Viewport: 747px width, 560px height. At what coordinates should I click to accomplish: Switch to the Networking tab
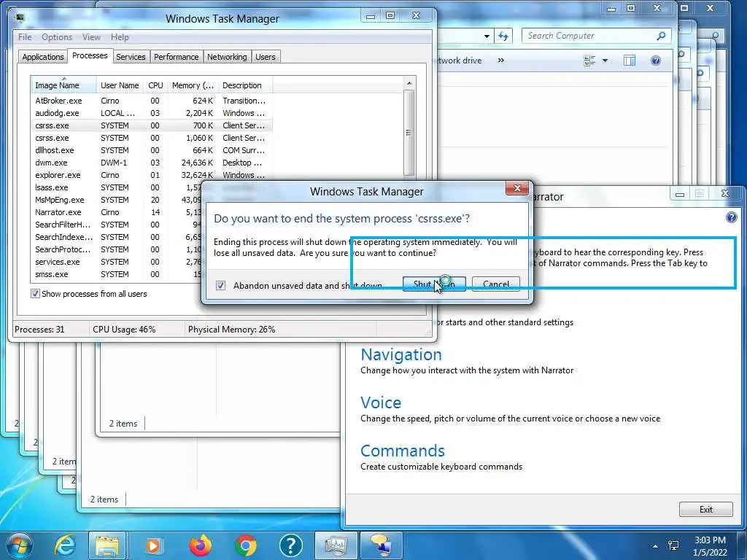[227, 57]
